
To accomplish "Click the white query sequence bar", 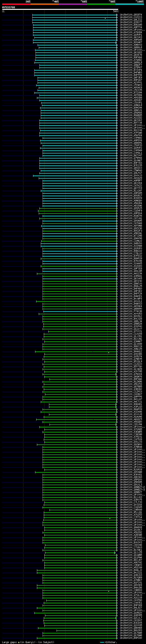I will click(x=60, y=9).
